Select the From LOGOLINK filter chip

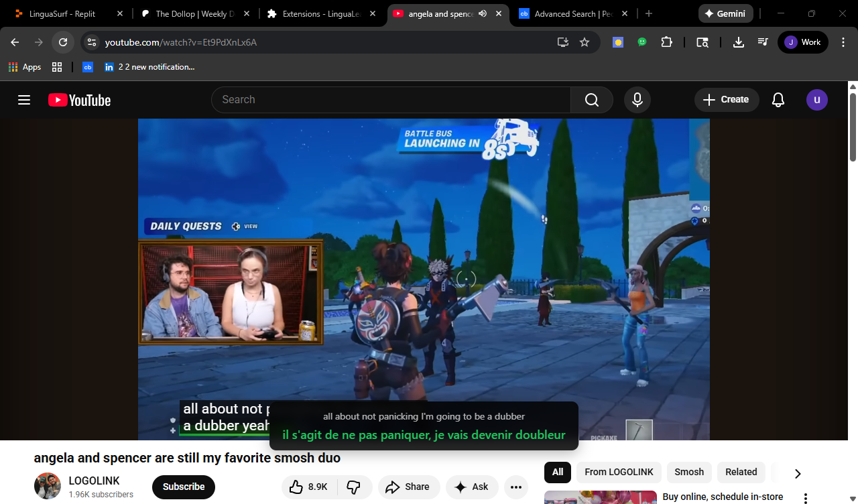(619, 472)
